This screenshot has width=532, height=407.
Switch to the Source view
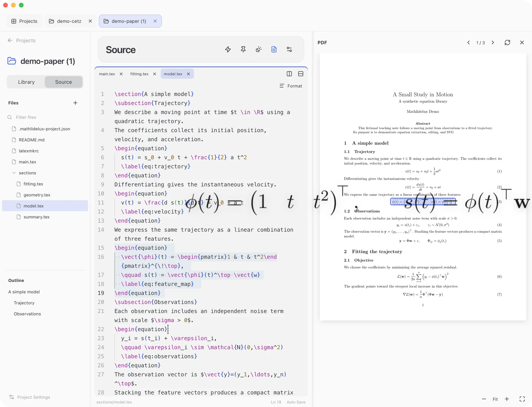(x=64, y=82)
